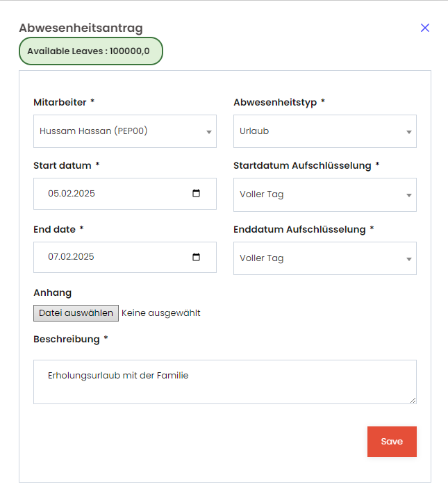Click the Mitarbeiter field label

tap(60, 102)
